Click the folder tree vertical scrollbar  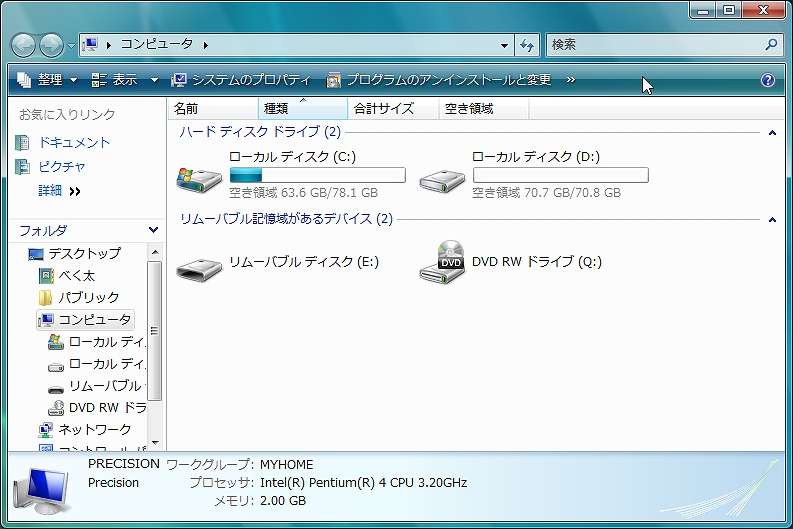(155, 330)
